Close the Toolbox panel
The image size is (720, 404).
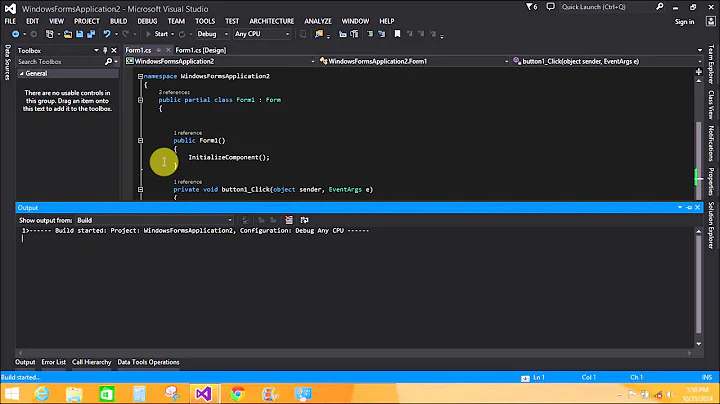(114, 50)
